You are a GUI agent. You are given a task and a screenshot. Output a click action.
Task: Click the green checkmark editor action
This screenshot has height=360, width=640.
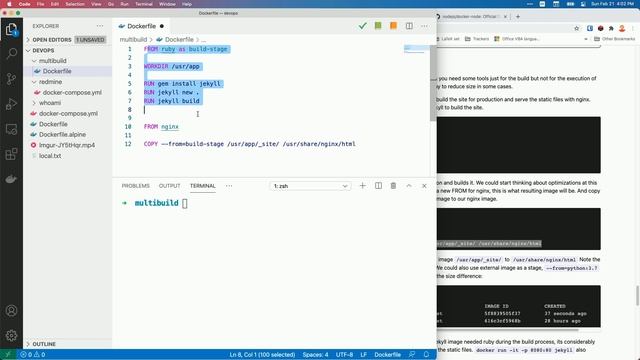point(362,26)
